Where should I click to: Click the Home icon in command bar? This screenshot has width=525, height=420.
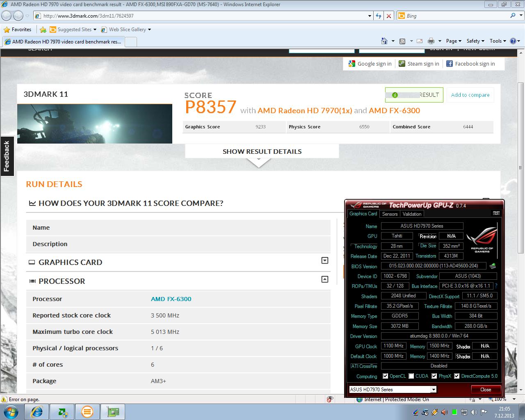(384, 41)
